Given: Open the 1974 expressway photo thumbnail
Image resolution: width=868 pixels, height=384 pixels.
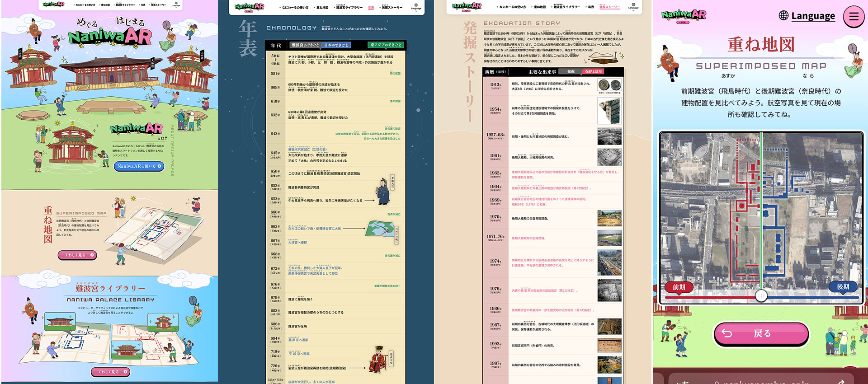Looking at the screenshot, I should [x=609, y=262].
